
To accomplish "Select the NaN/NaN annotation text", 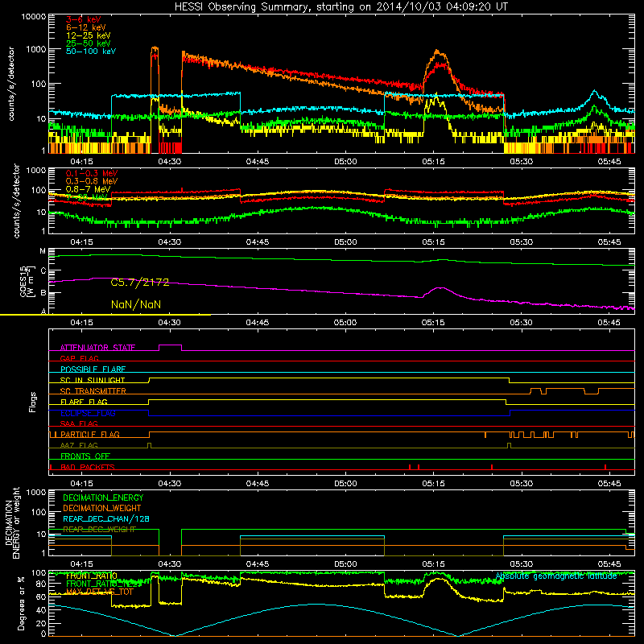I will [136, 304].
